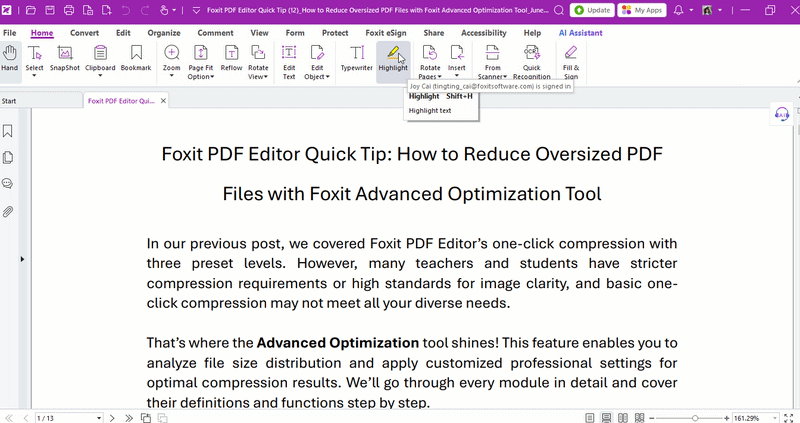
Task: Expand the quick access toolbar customize arrow
Action: pos(196,10)
